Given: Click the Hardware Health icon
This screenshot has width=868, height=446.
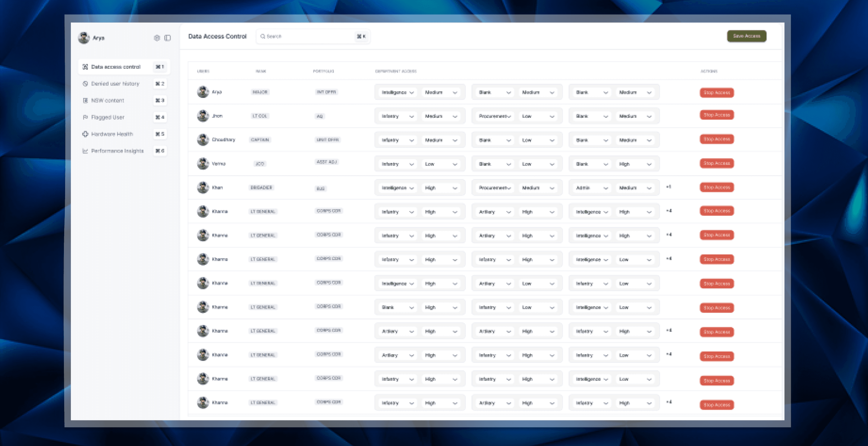Looking at the screenshot, I should click(x=85, y=134).
